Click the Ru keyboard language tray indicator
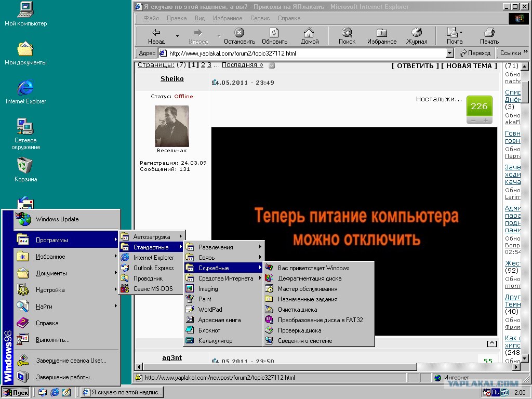 pyautogui.click(x=496, y=392)
